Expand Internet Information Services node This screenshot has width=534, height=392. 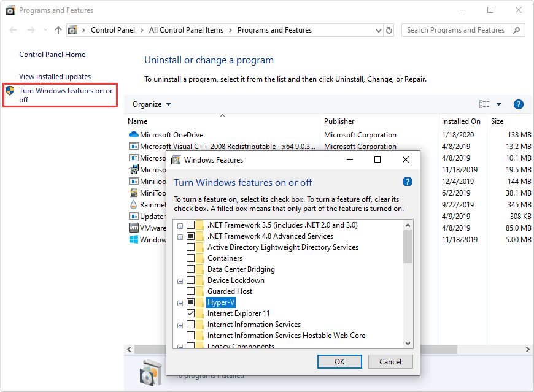pyautogui.click(x=180, y=325)
